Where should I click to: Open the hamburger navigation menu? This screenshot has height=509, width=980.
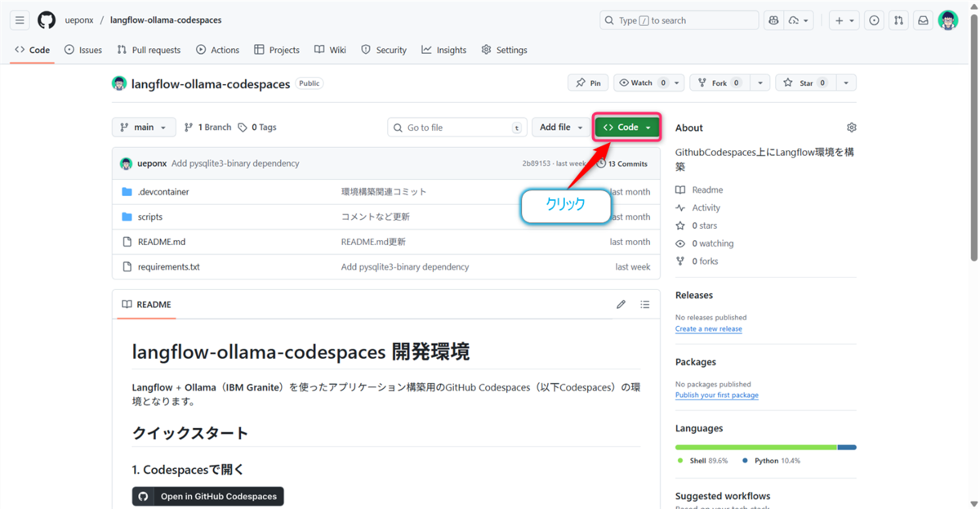point(20,20)
